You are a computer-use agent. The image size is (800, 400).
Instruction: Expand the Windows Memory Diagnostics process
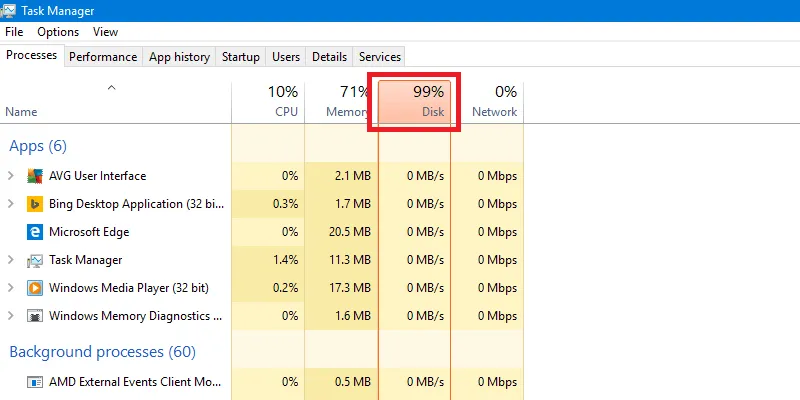coord(11,316)
